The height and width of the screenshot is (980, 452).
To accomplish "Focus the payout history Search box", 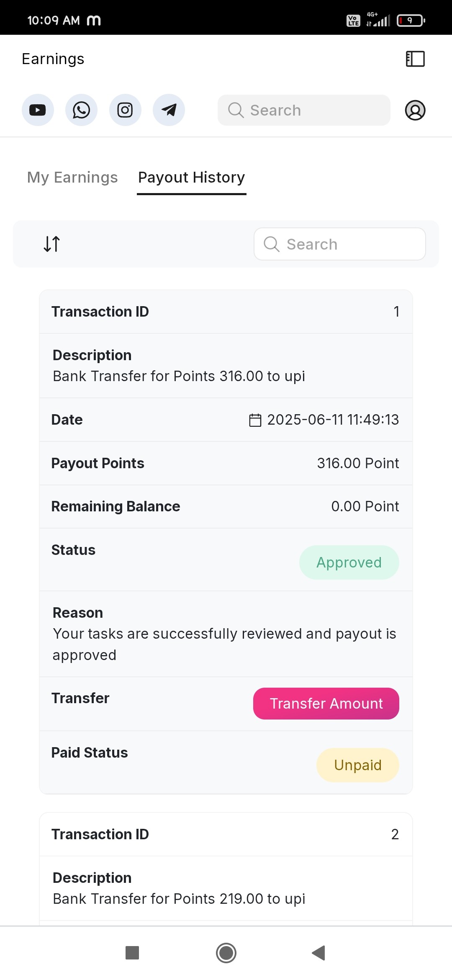I will click(340, 244).
